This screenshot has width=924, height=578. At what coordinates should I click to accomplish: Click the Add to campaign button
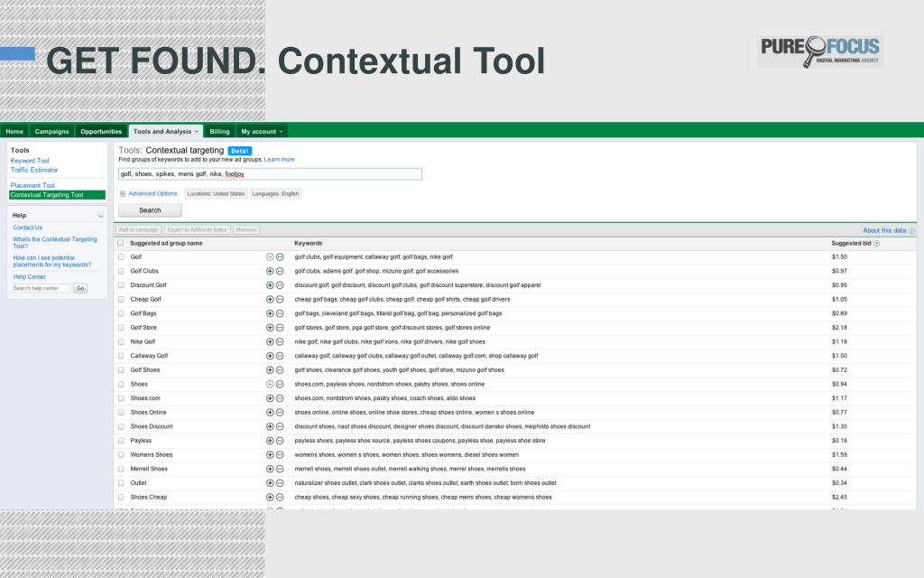click(x=138, y=230)
